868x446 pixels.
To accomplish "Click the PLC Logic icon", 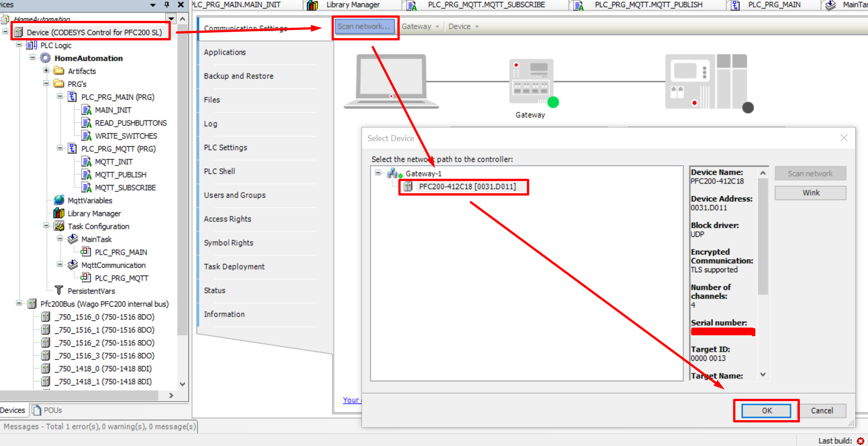I will pyautogui.click(x=32, y=45).
